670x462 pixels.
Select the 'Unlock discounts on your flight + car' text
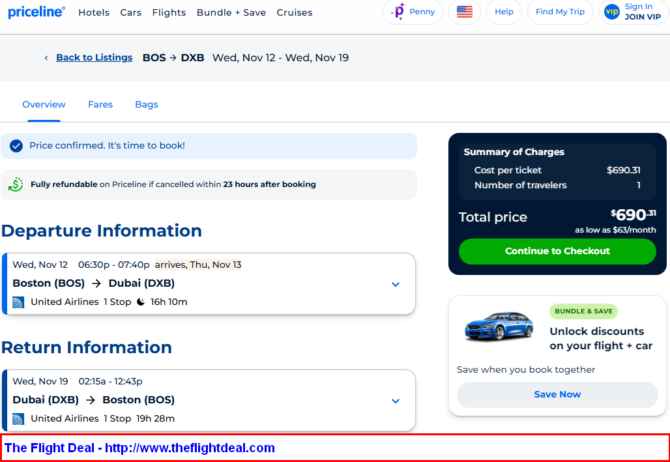coord(601,338)
